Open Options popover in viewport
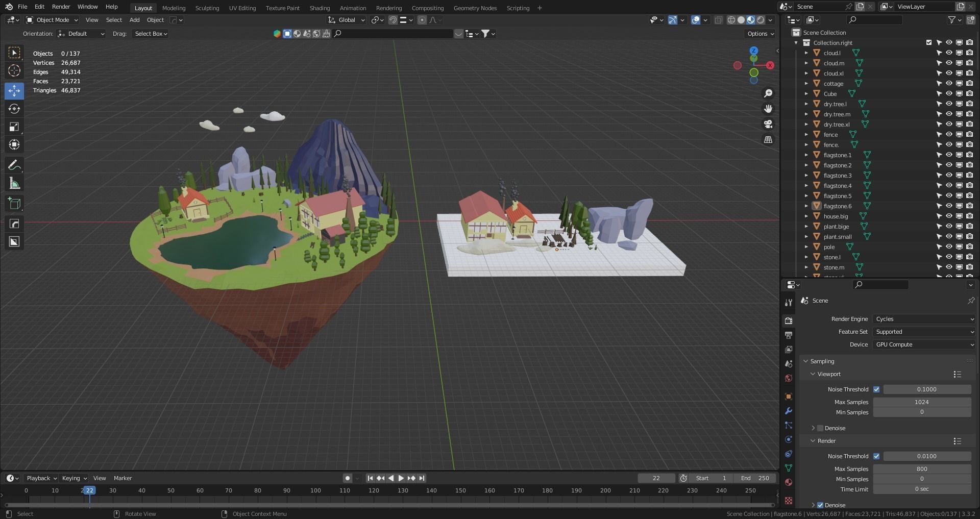The height and width of the screenshot is (519, 980). coord(761,34)
